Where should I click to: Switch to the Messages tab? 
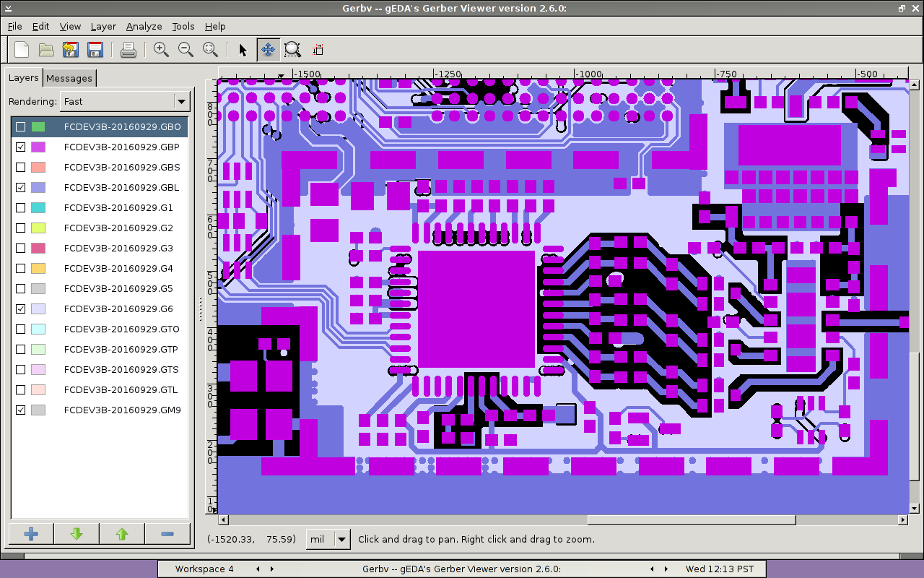coord(69,78)
